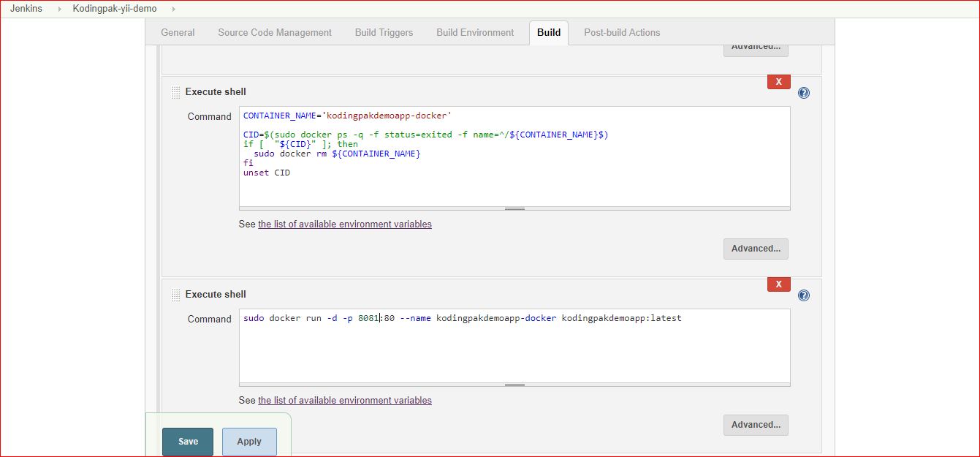980x457 pixels.
Task: Select the Post-build Actions tab
Action: [621, 32]
